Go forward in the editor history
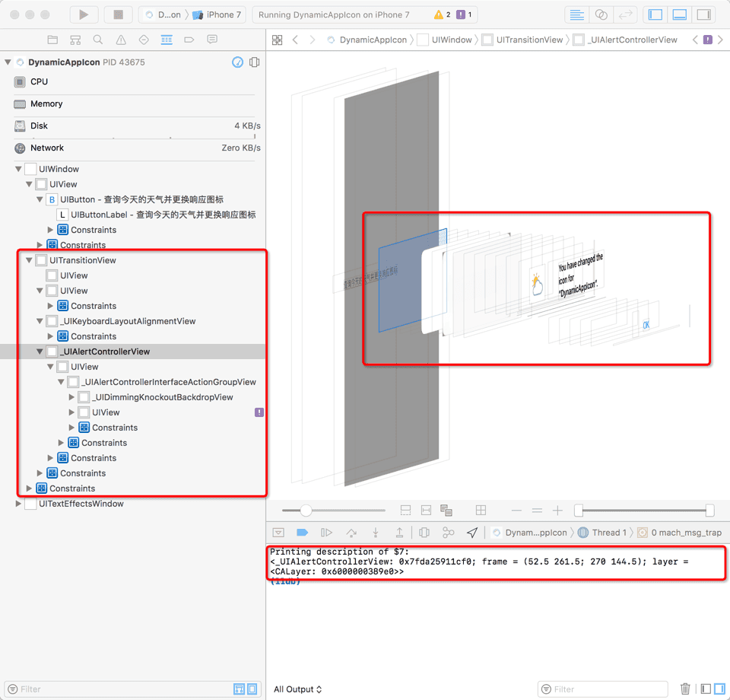The image size is (730, 700). click(x=312, y=40)
